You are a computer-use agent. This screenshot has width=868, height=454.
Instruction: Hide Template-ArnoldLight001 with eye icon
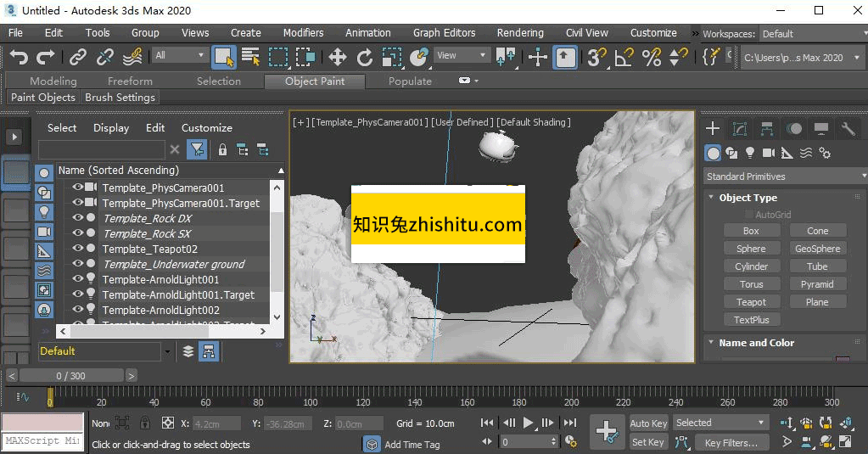(77, 278)
